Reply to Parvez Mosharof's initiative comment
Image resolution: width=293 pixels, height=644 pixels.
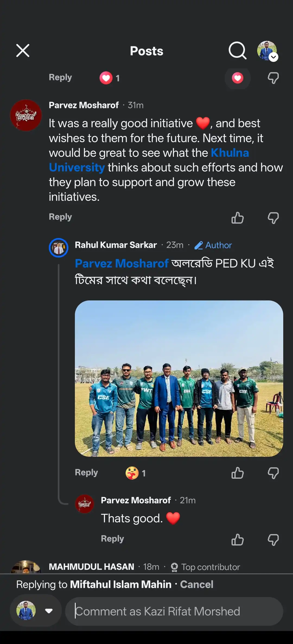60,217
